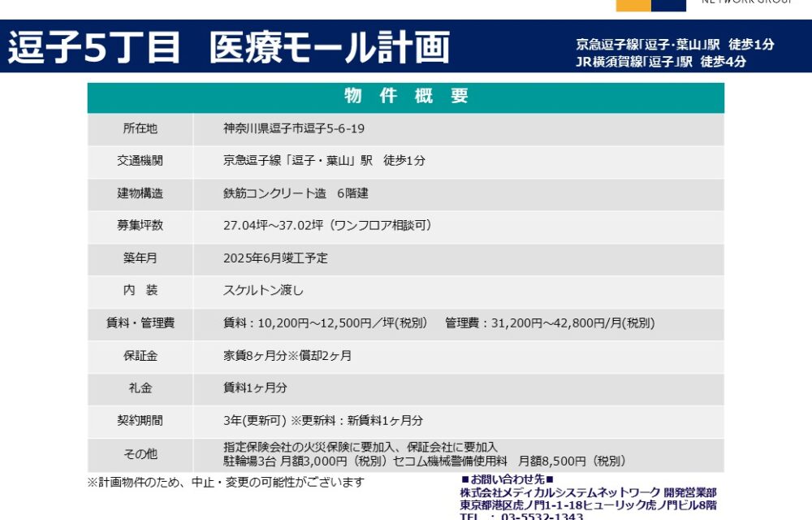Select the 保証金 row label
The image size is (812, 520).
(x=140, y=355)
